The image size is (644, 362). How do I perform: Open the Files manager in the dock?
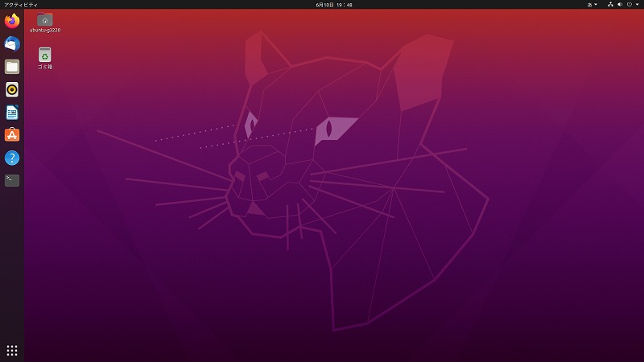pos(12,67)
